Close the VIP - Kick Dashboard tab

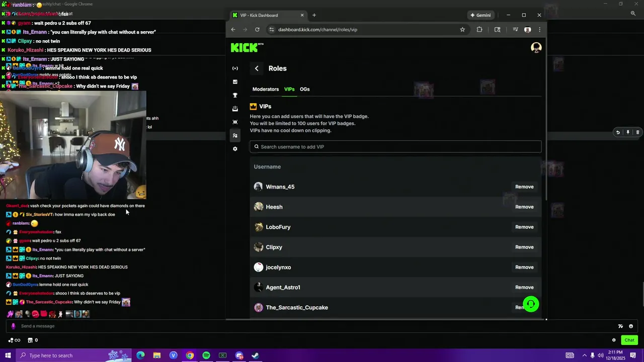(x=302, y=15)
